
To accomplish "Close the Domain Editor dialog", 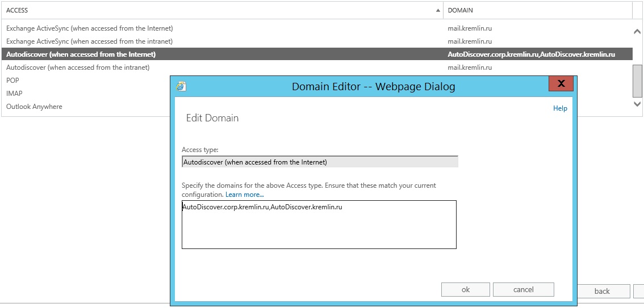I will (561, 84).
